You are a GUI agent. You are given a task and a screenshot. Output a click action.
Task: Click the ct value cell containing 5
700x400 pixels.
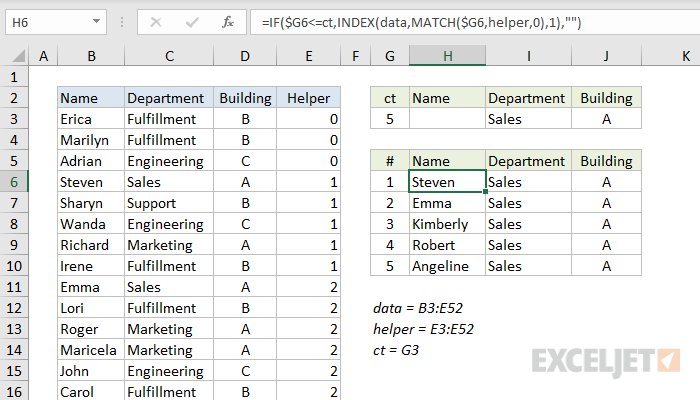coord(389,119)
